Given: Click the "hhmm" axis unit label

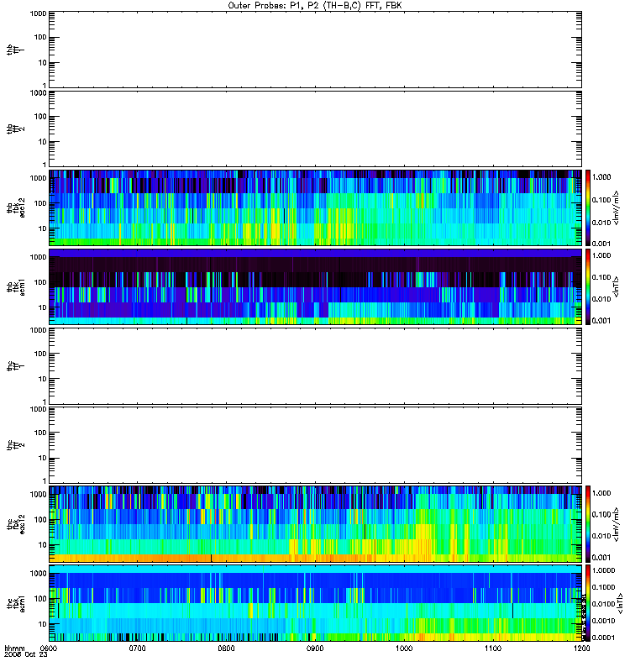Looking at the screenshot, I should tap(14, 648).
